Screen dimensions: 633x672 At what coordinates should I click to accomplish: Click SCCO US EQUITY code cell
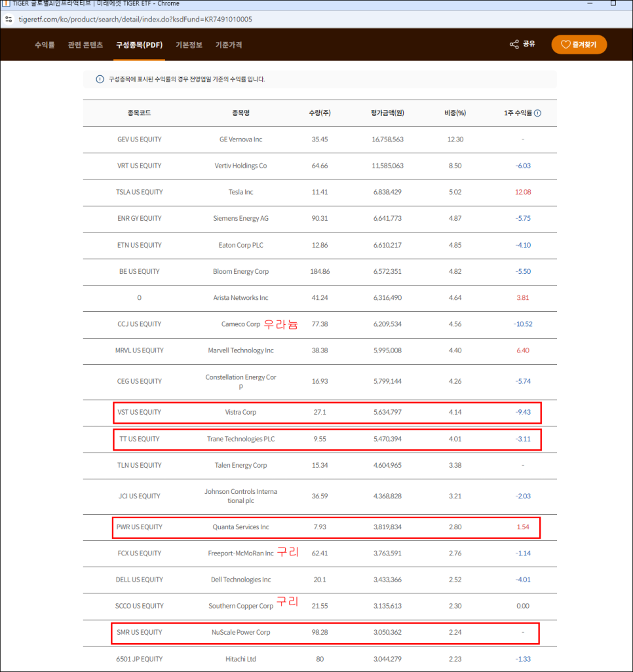pyautogui.click(x=140, y=607)
